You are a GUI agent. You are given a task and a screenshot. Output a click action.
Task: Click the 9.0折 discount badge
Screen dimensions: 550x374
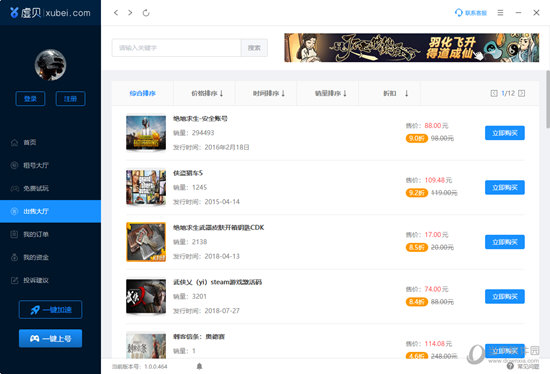417,138
